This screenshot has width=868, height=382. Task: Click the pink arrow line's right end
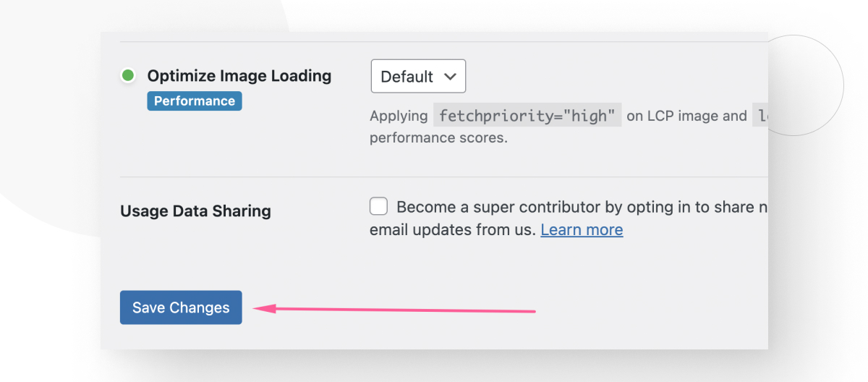pyautogui.click(x=532, y=312)
